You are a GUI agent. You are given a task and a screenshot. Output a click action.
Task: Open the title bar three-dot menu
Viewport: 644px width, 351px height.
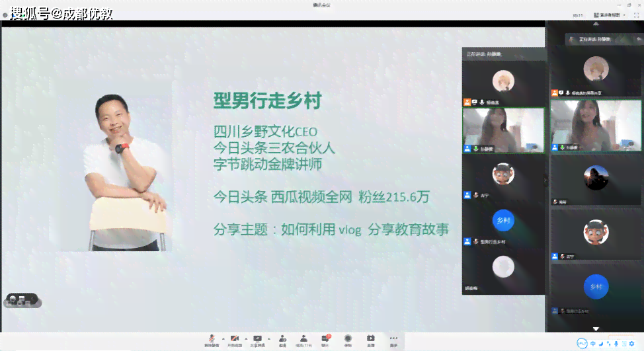click(620, 5)
